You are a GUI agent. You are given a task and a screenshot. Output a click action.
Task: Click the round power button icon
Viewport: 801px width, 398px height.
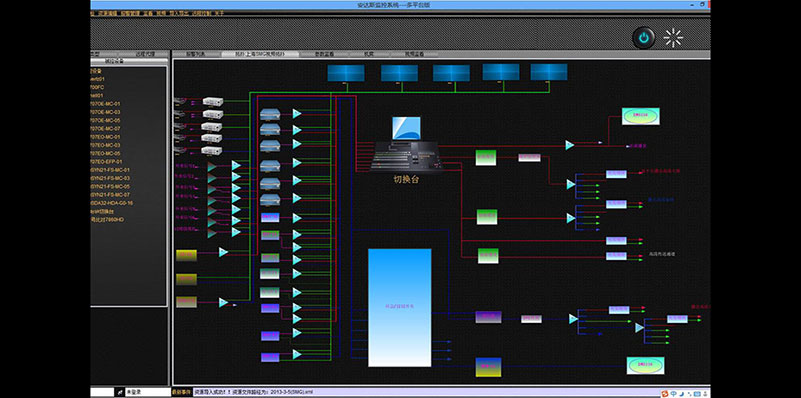[644, 38]
